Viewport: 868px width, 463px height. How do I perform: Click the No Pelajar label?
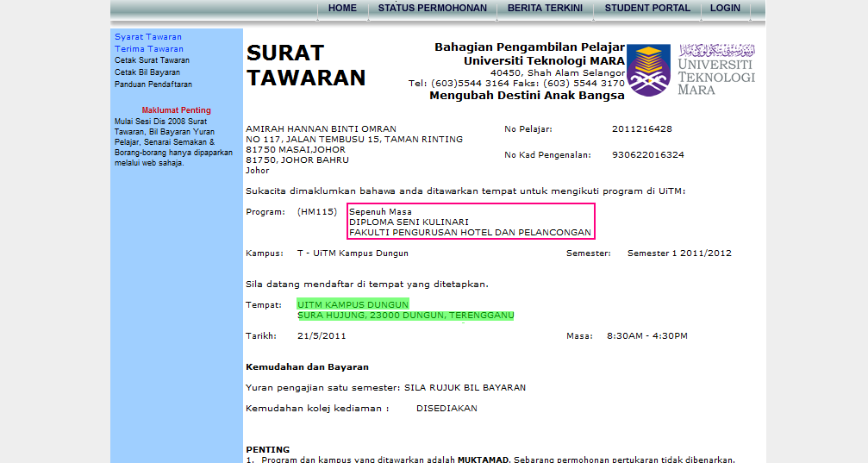[x=528, y=129]
